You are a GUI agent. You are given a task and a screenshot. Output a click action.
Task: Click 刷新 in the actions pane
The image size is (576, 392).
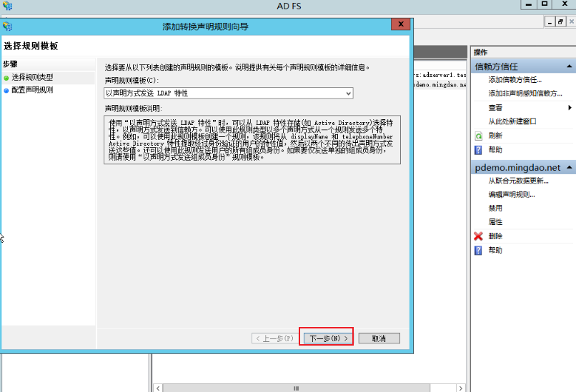pos(495,136)
